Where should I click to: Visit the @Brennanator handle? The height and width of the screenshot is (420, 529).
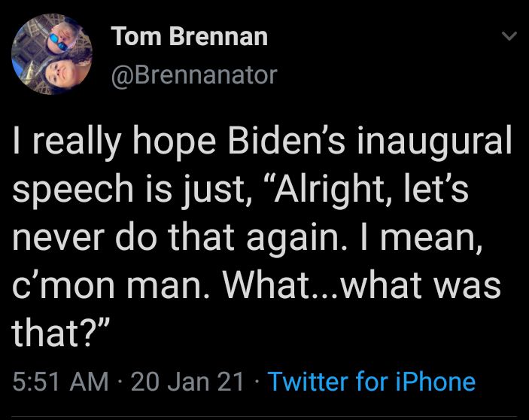click(x=194, y=75)
